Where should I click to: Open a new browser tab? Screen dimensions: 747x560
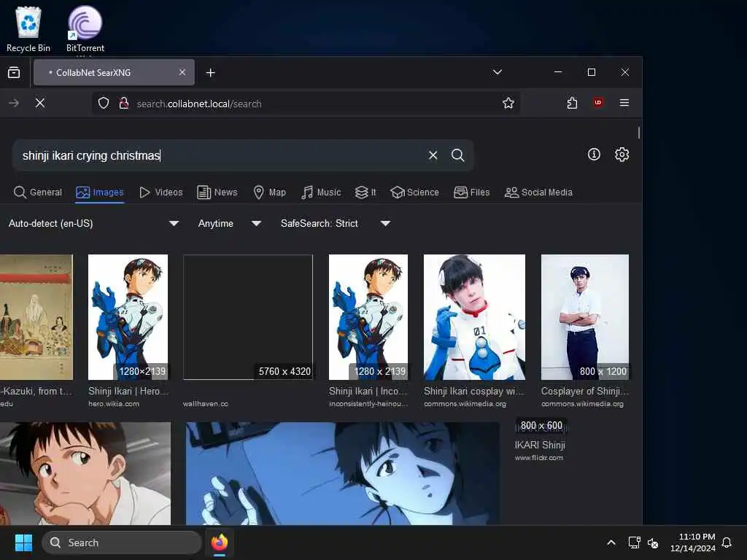(211, 72)
